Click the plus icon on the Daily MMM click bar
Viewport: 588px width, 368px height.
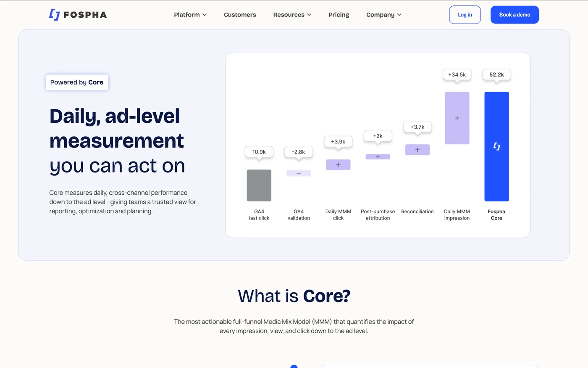tap(338, 164)
